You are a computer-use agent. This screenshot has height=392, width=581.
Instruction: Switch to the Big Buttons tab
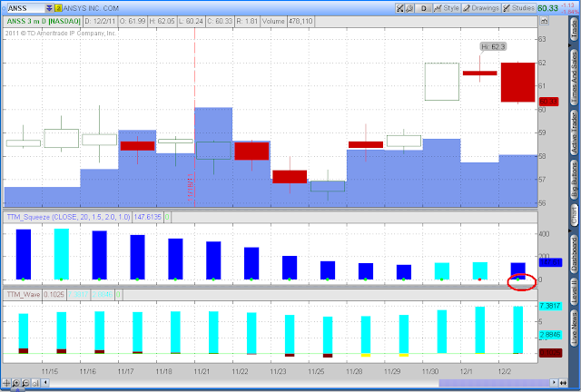click(574, 181)
